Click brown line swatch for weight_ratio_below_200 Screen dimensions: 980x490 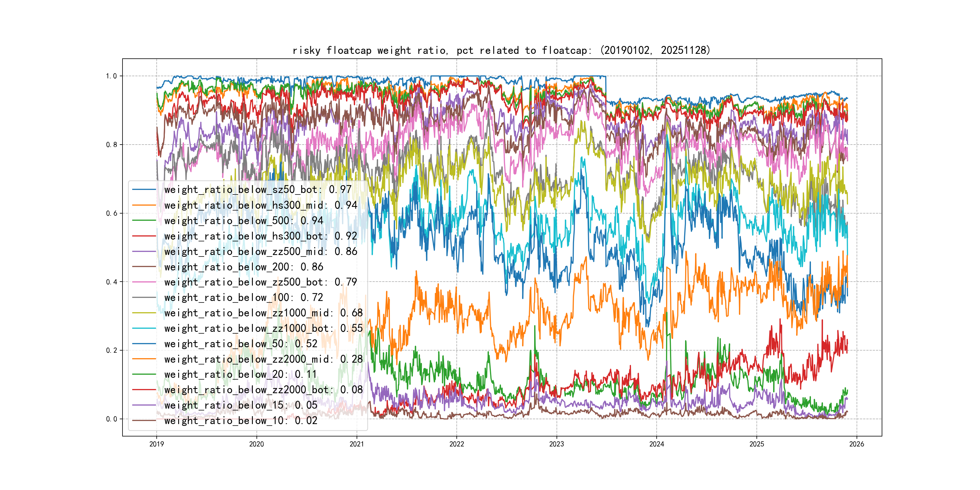point(144,267)
